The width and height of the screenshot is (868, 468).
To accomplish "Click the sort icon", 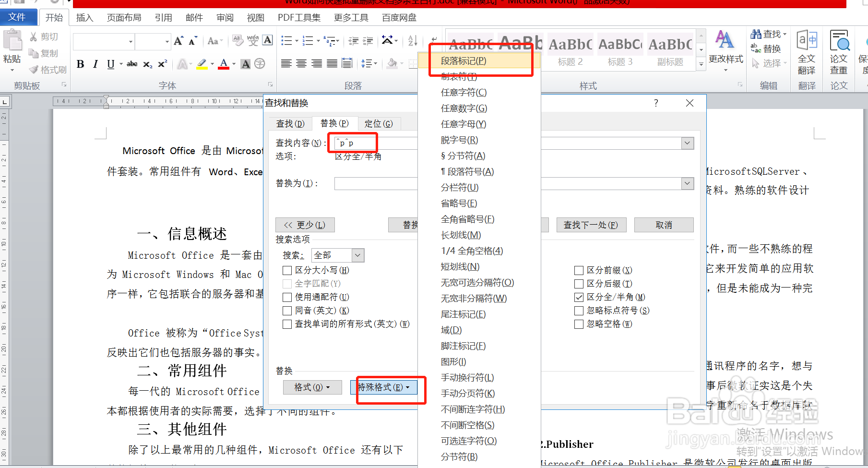I will (413, 41).
